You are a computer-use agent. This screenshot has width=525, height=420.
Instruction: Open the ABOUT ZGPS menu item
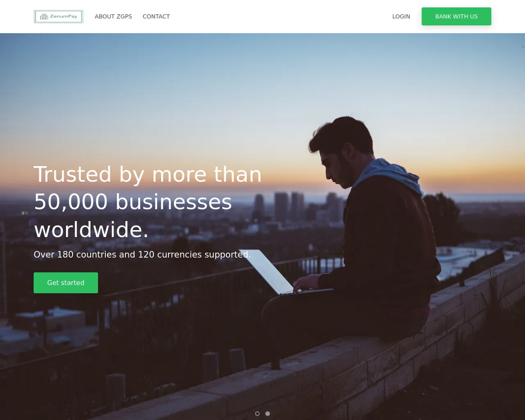113,16
